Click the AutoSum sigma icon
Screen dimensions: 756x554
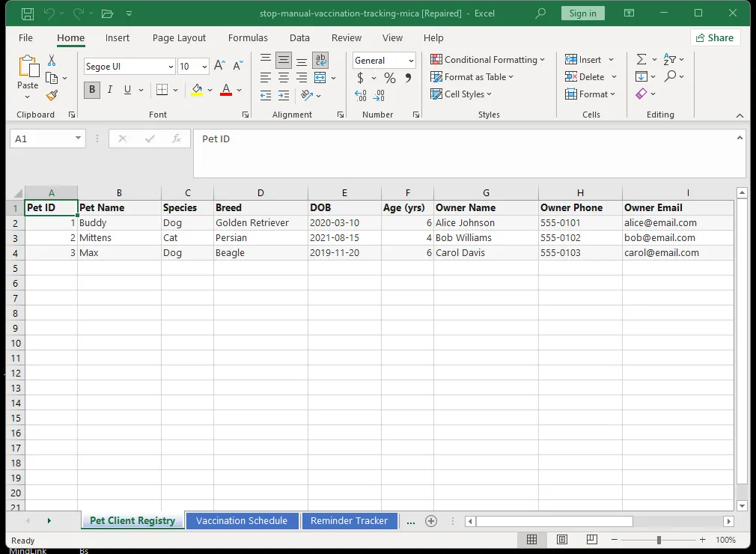coord(641,59)
